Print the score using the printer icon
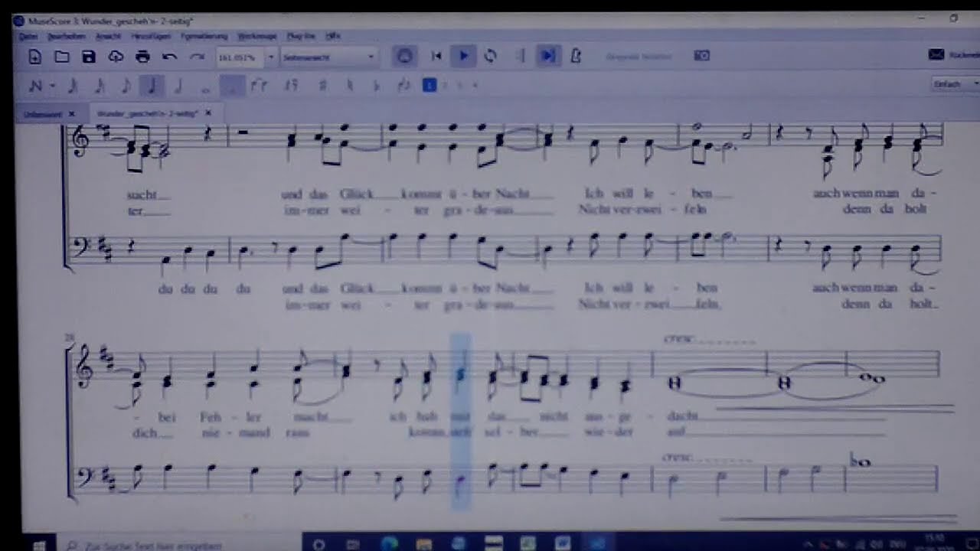 [x=142, y=57]
